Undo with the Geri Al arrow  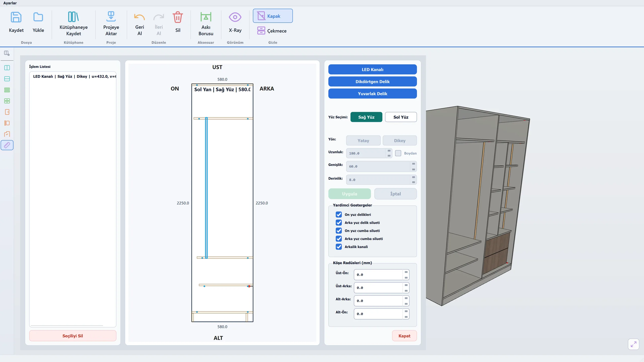click(139, 17)
